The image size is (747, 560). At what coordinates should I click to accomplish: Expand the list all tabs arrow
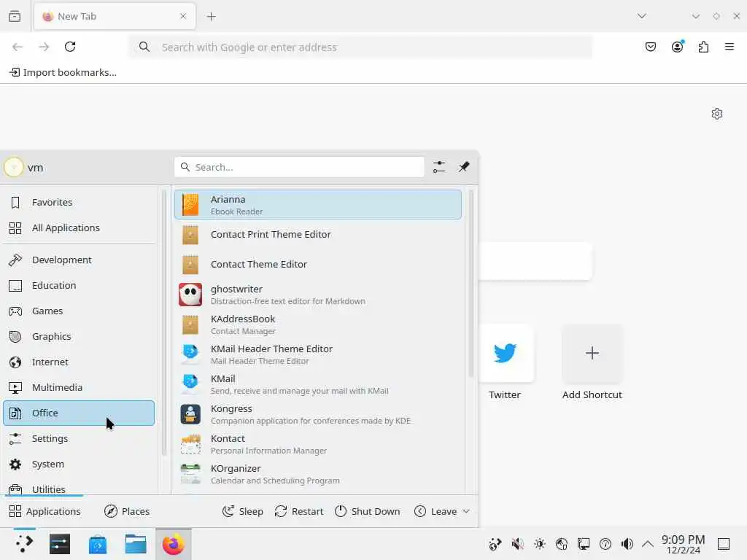pos(642,16)
